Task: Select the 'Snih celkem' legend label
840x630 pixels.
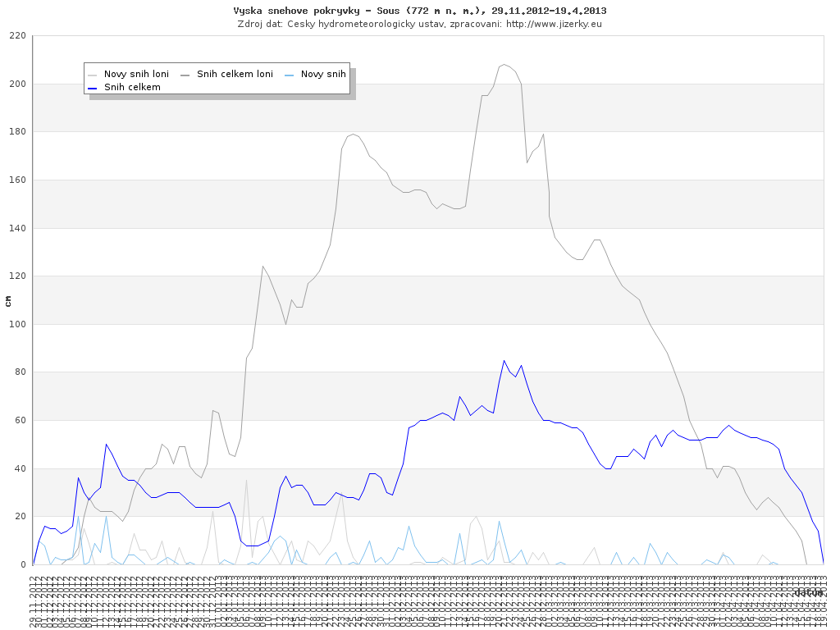Action: 132,87
